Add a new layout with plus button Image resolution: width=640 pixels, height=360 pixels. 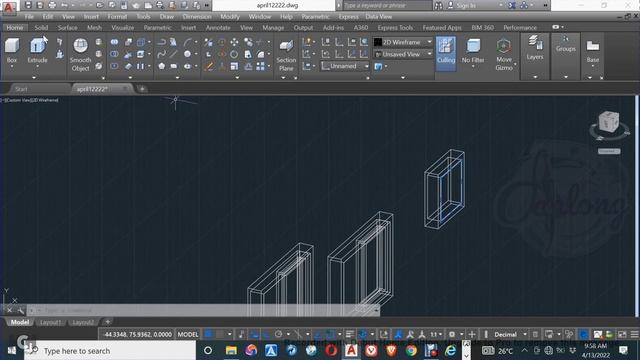[108, 322]
